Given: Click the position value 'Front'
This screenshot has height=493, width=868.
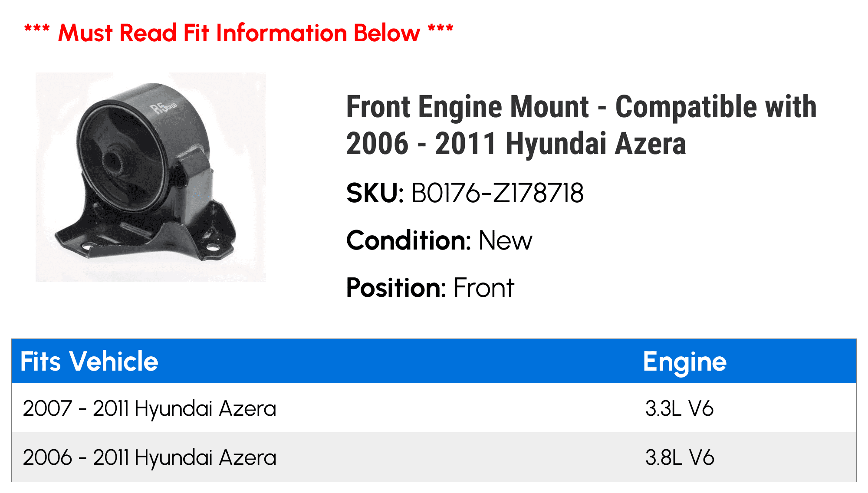Looking at the screenshot, I should 483,288.
